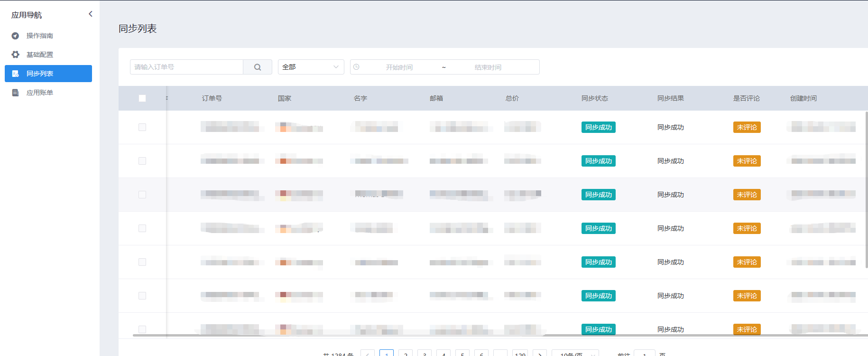The width and height of the screenshot is (868, 356).
Task: Toggle the select-all checkbox in the table header
Action: point(142,98)
